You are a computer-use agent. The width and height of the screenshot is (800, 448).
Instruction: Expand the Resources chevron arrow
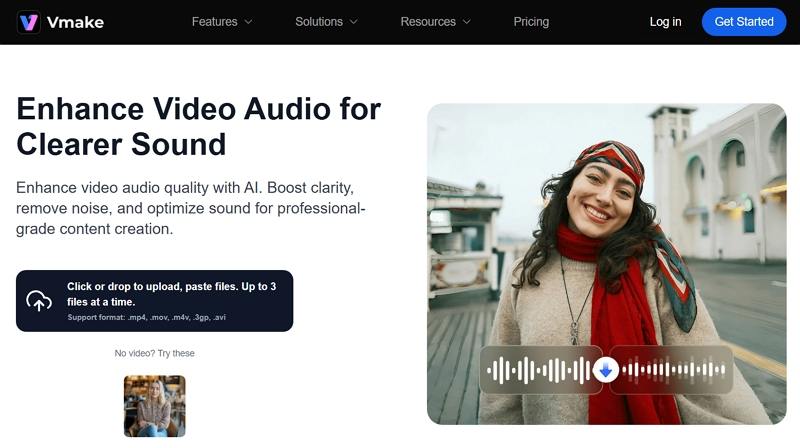(x=467, y=22)
